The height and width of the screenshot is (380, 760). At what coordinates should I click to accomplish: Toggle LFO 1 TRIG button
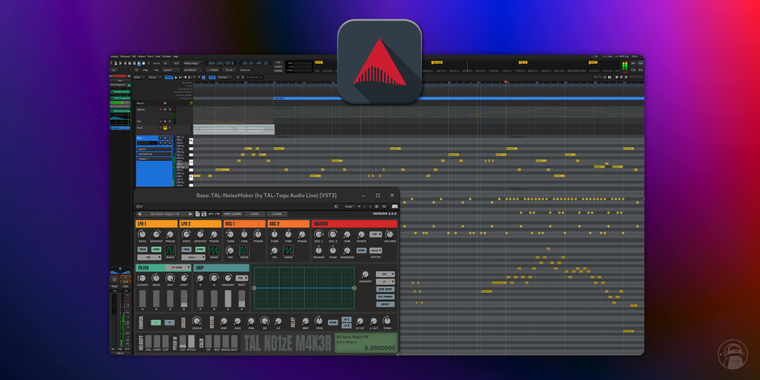tap(142, 249)
